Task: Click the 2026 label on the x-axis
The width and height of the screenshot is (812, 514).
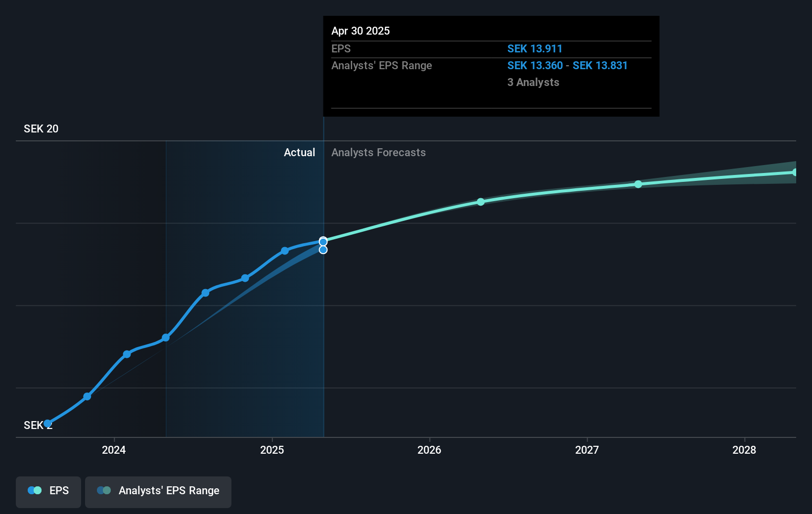Action: click(x=429, y=450)
